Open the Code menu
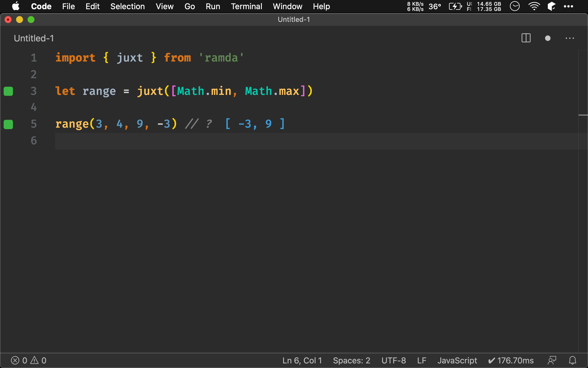The image size is (588, 368). (x=41, y=6)
